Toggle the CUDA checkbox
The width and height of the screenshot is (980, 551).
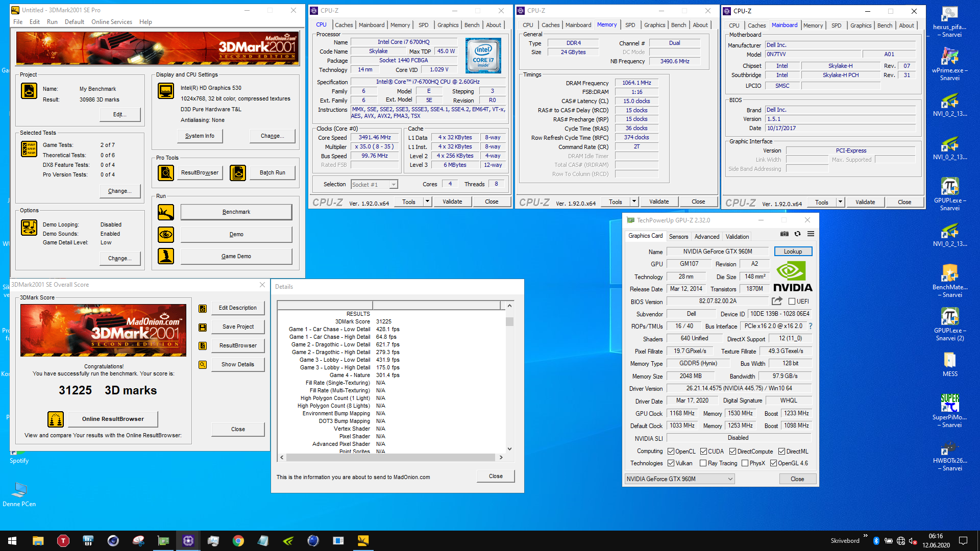[703, 452]
